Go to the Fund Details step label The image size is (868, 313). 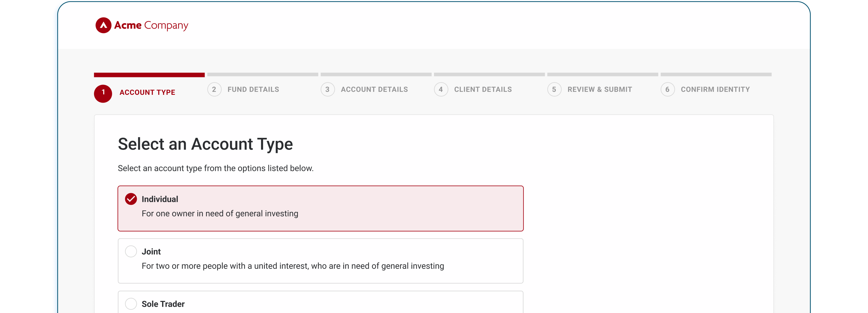click(253, 89)
